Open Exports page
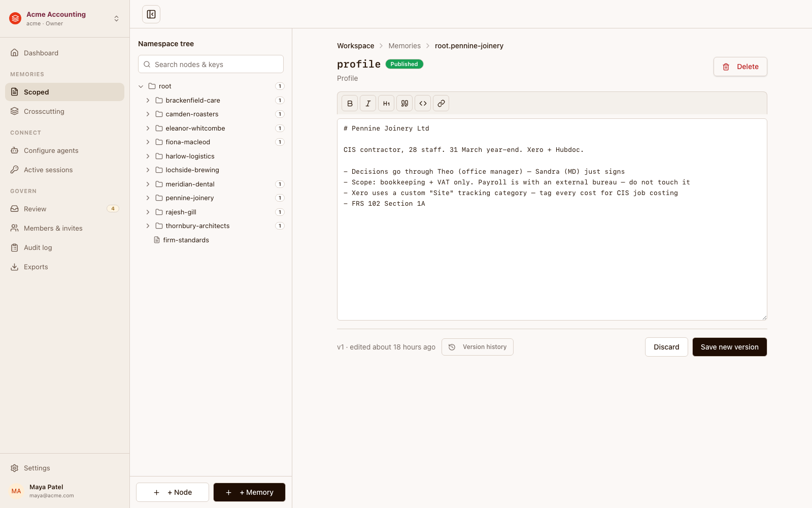812x508 pixels. [64, 267]
